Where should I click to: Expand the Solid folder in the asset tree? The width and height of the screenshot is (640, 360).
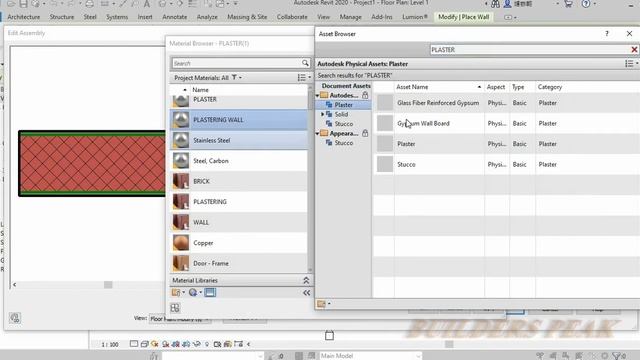pyautogui.click(x=322, y=114)
